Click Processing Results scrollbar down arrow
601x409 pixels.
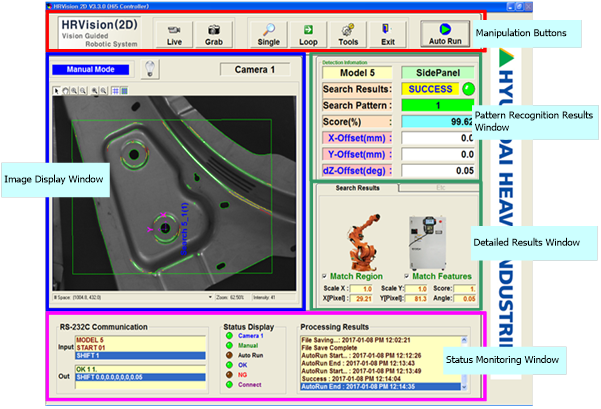click(x=464, y=387)
